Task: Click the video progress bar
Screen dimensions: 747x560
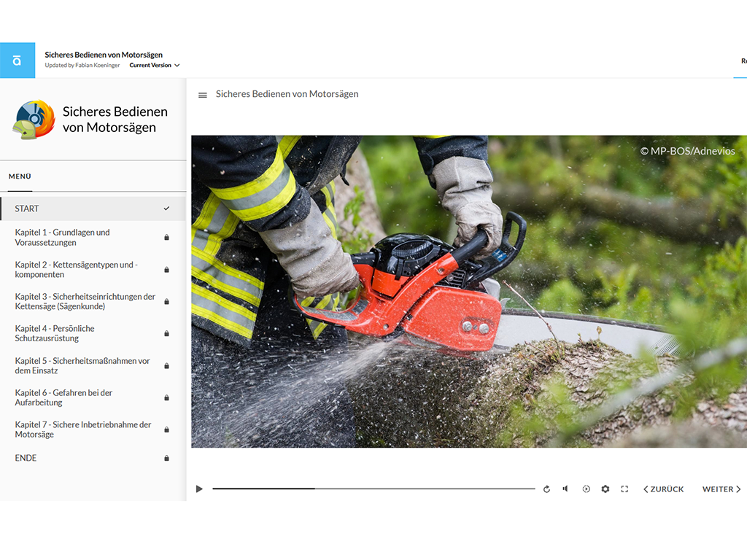Action: pyautogui.click(x=372, y=489)
